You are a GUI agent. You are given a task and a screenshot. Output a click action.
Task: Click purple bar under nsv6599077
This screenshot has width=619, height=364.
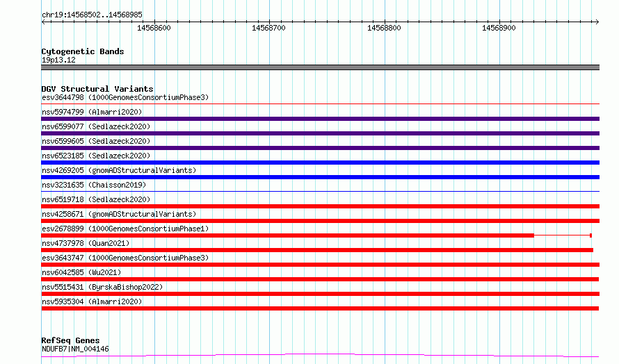(320, 133)
